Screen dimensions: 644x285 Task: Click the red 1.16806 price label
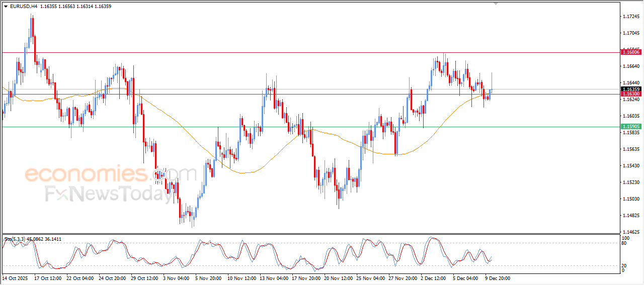tap(630, 52)
